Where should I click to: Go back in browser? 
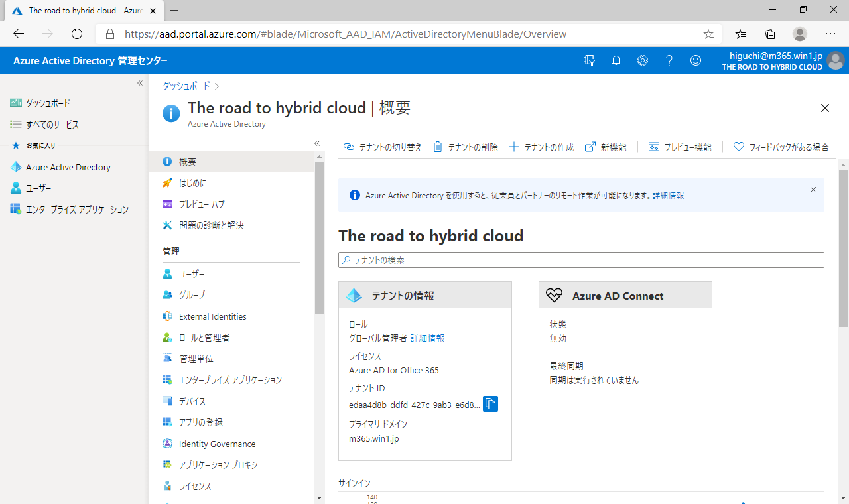(19, 34)
